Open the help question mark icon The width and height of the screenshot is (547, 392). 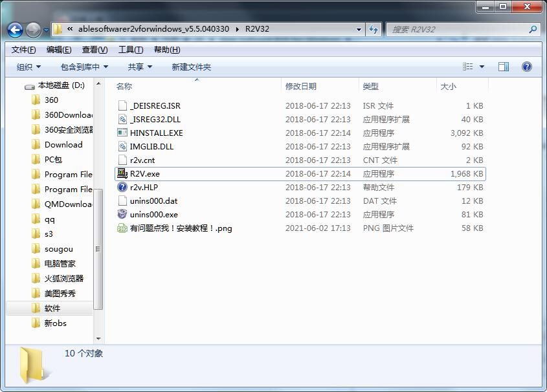click(527, 67)
